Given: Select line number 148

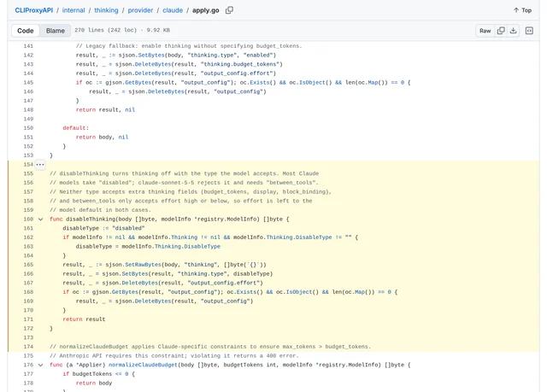Looking at the screenshot, I should (x=28, y=110).
